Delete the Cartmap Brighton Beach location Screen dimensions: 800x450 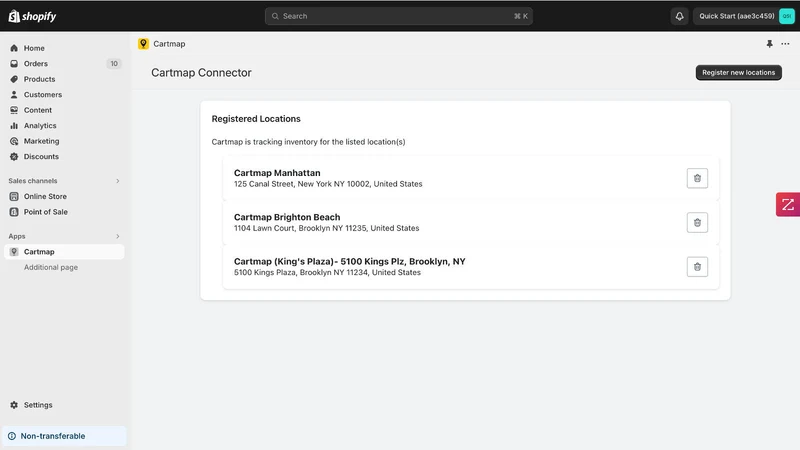697,222
